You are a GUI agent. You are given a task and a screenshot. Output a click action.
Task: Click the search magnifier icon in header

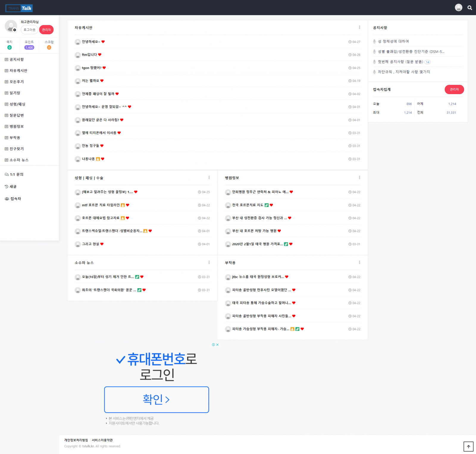469,8
